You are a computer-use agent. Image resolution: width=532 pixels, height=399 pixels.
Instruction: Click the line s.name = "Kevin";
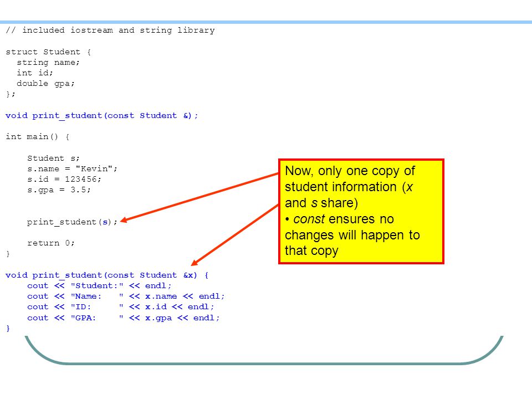point(72,168)
